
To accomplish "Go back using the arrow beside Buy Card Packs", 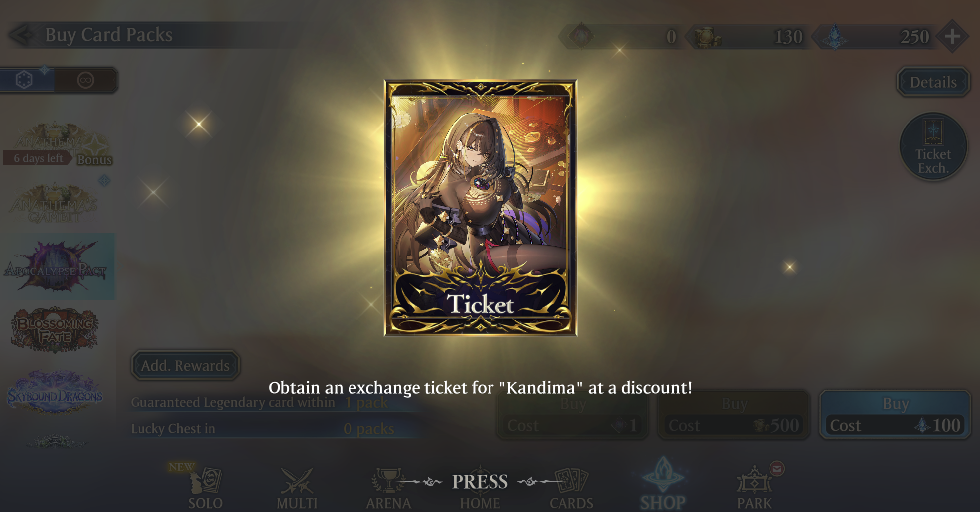I will click(x=21, y=35).
